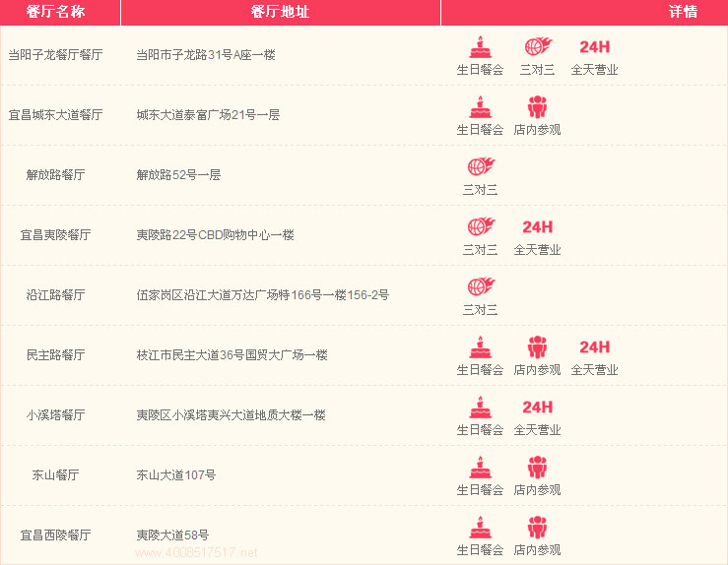Click the basketball icon for 解放路餐厅

481,166
